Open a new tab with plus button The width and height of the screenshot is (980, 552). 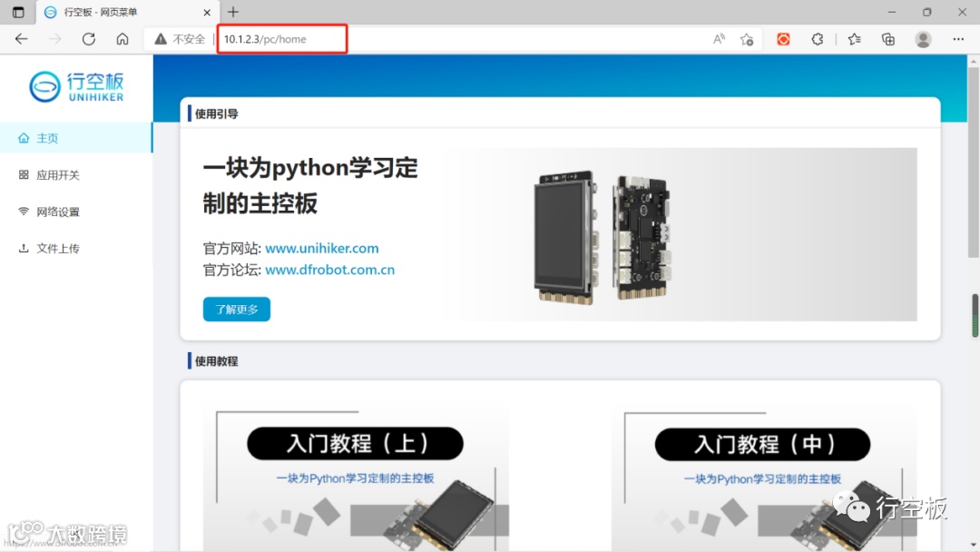pyautogui.click(x=233, y=12)
